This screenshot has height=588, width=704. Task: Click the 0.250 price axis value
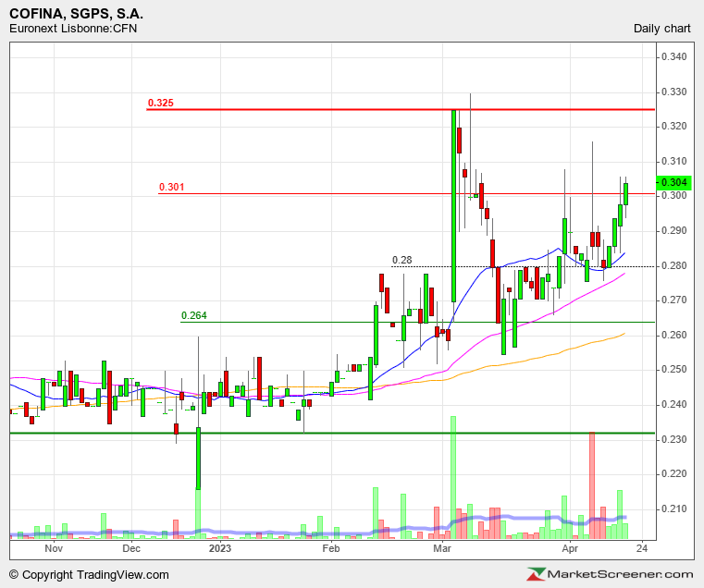point(673,370)
